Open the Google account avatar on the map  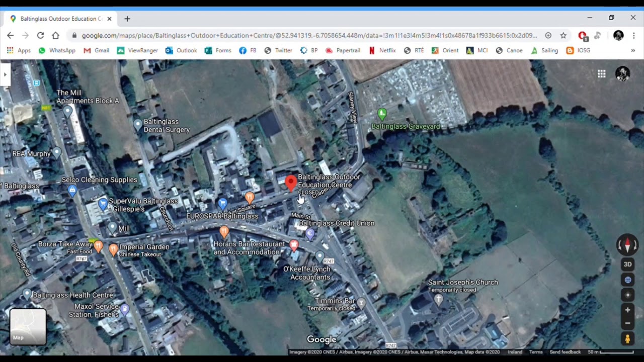[622, 74]
